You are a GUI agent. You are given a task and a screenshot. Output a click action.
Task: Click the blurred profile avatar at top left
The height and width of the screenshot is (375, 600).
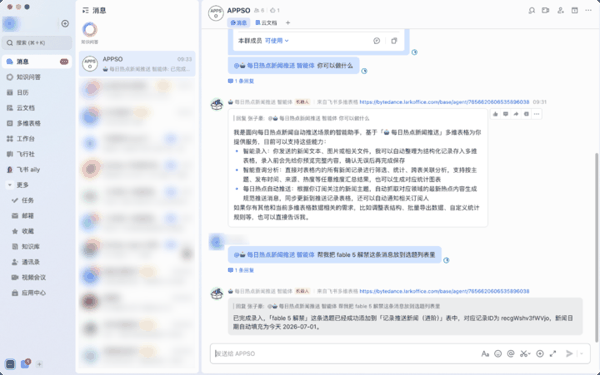point(10,24)
